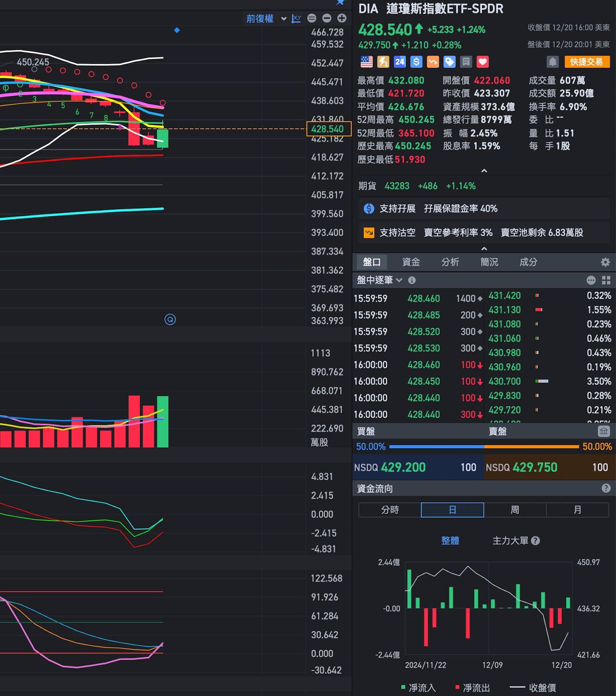The width and height of the screenshot is (616, 696).
Task: Click the US flag market icon
Action: (367, 62)
